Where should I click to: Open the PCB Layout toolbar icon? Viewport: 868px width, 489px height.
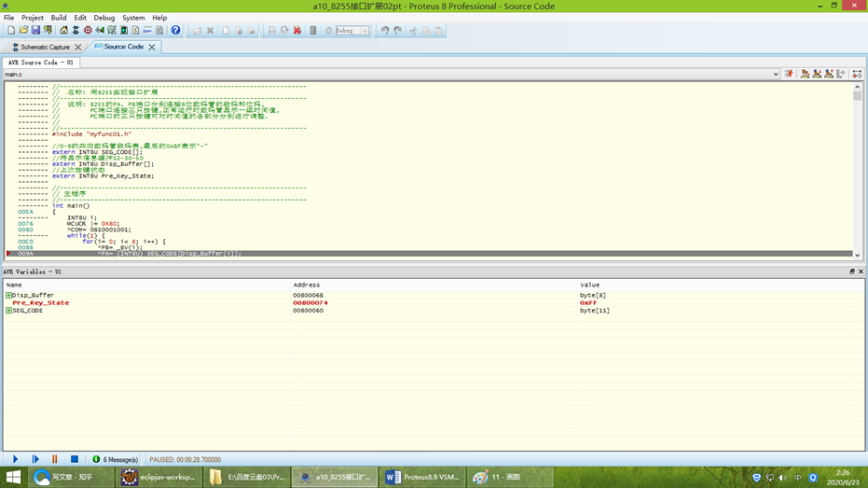[x=88, y=31]
